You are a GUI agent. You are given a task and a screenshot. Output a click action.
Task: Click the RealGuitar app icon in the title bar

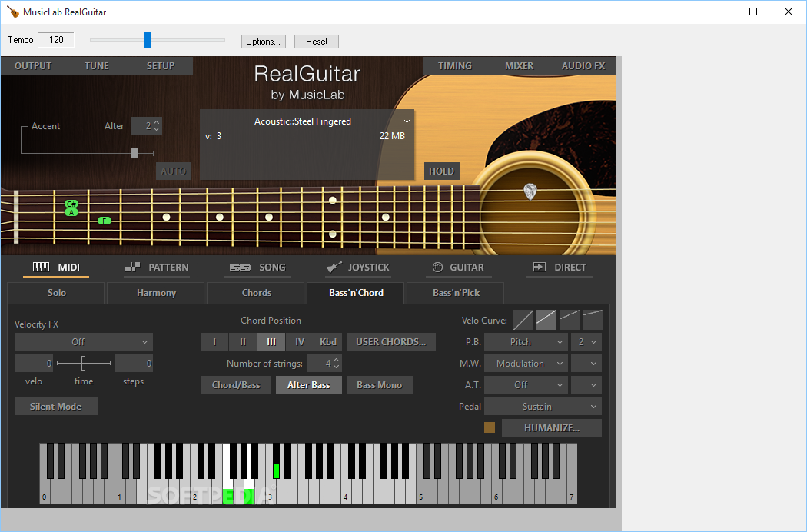[13, 12]
